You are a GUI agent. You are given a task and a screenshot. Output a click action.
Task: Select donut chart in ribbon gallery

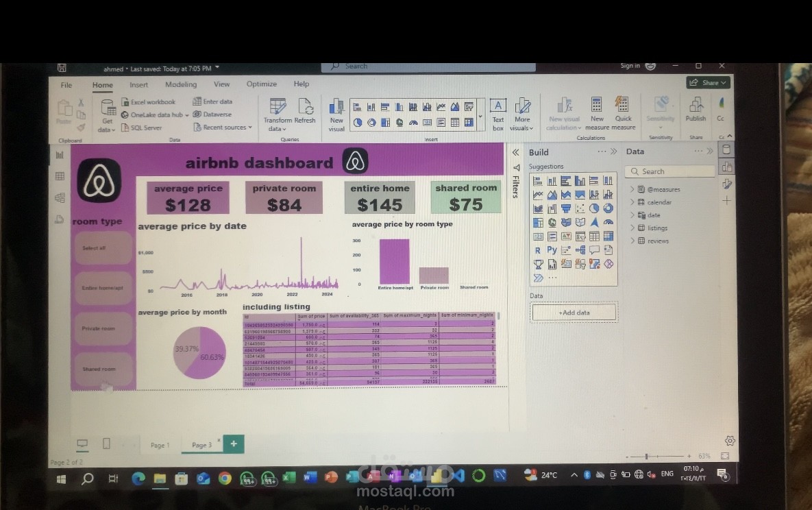click(371, 123)
